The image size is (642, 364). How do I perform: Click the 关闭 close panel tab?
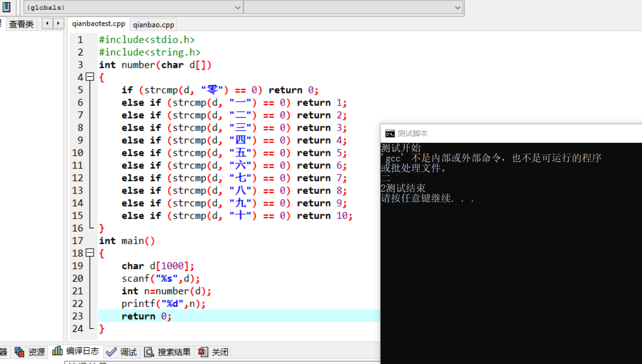tap(214, 352)
